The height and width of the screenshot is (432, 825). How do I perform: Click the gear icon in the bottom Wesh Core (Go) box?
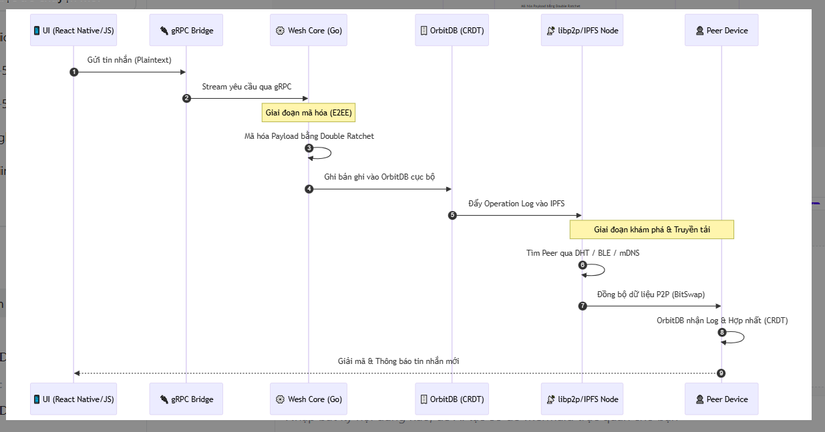pos(280,399)
